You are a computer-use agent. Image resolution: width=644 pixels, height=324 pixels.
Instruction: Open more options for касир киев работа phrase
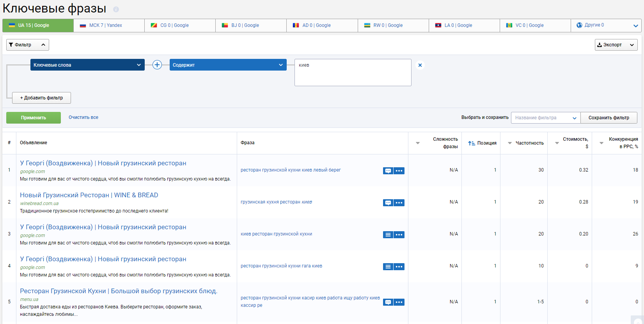click(x=399, y=302)
